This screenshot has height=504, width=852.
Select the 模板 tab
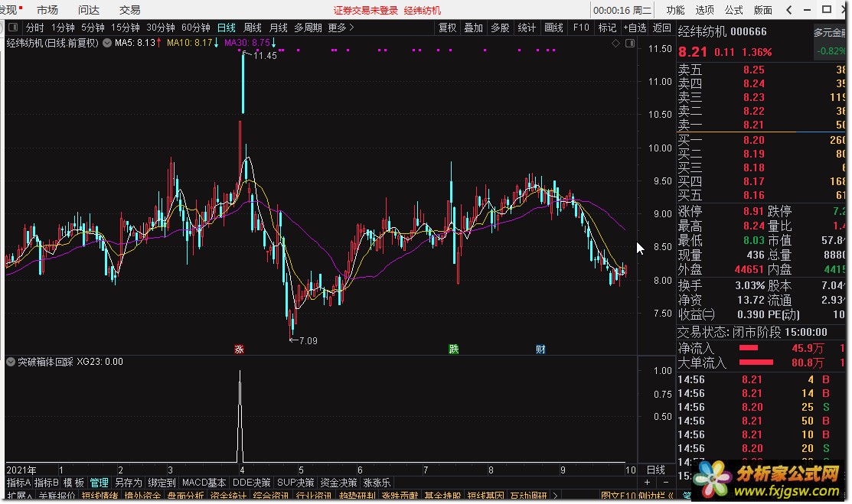click(74, 483)
